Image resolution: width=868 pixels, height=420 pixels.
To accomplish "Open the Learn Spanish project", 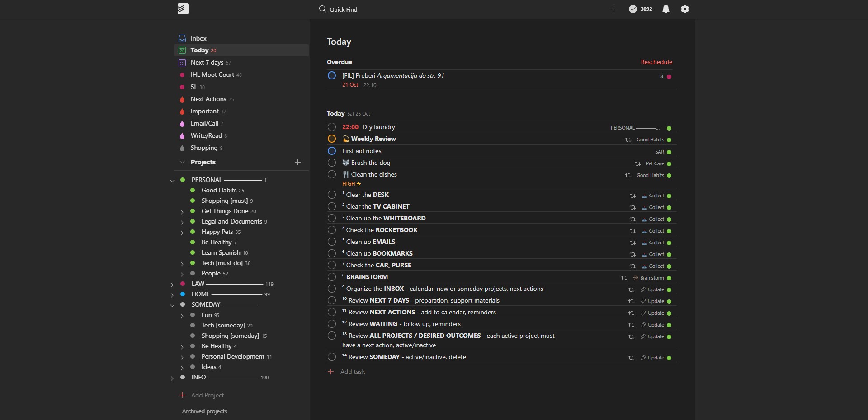I will [221, 252].
